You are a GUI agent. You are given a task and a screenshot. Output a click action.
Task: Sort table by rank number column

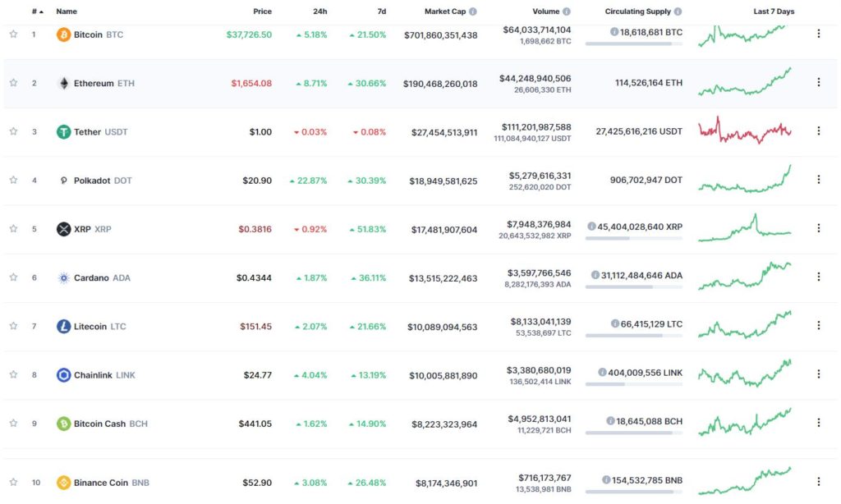(x=37, y=11)
